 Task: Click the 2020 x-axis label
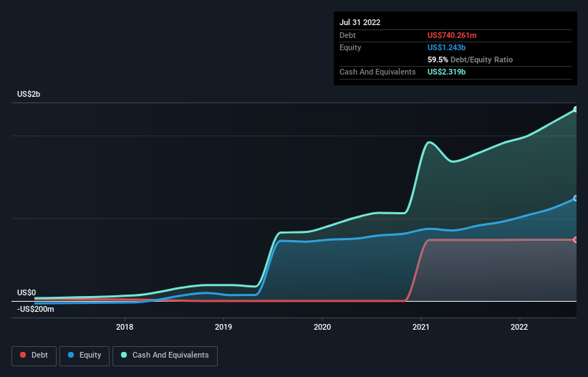322,327
